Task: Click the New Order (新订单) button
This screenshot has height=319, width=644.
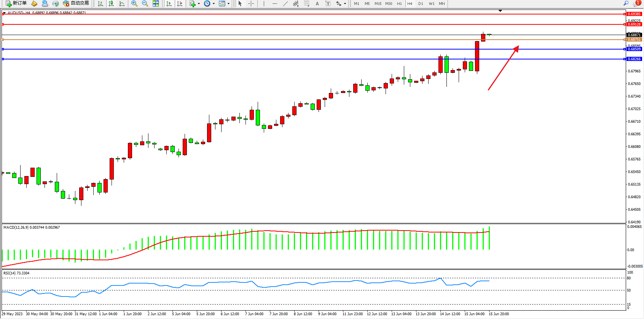Action: (x=16, y=3)
